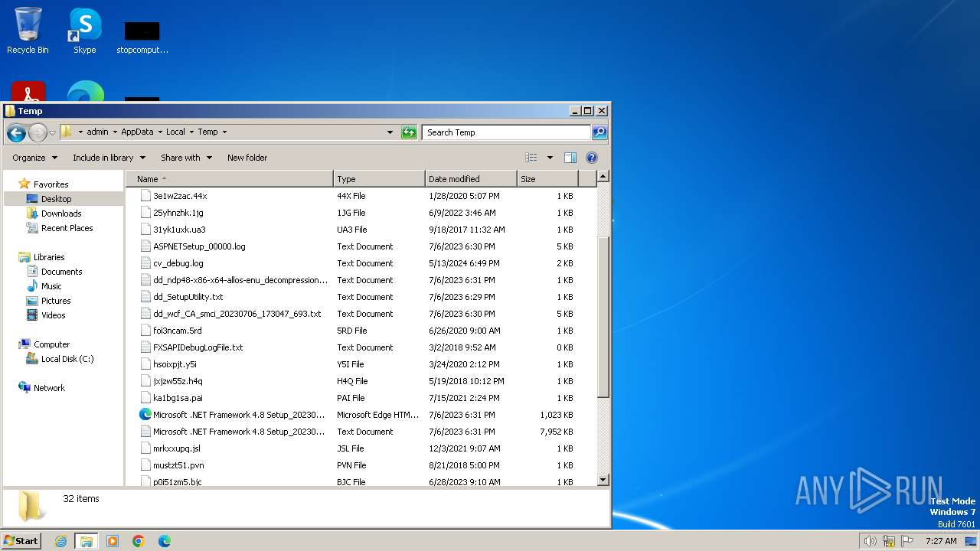Screen dimensions: 980x551
Task: Open the view options dropdown arrow
Action: tap(550, 158)
